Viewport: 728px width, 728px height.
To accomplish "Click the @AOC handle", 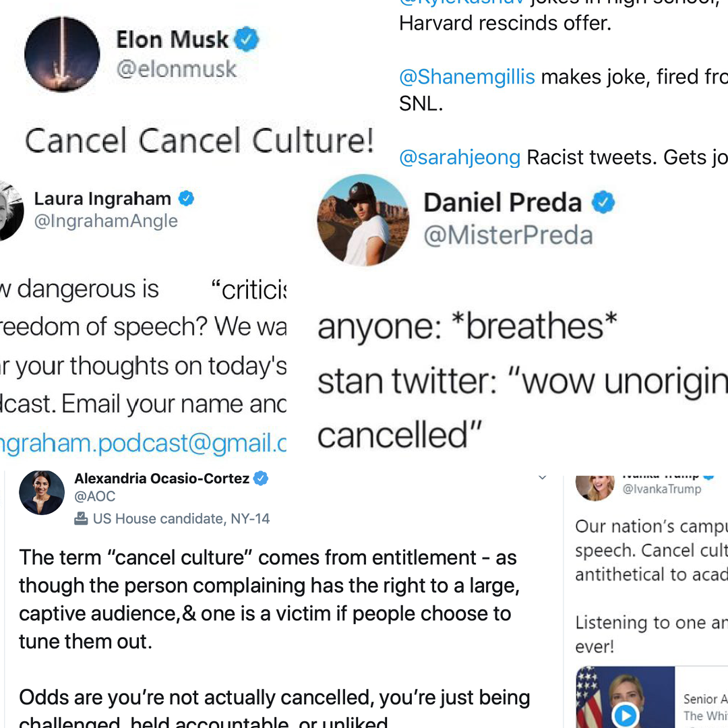I will click(x=95, y=497).
